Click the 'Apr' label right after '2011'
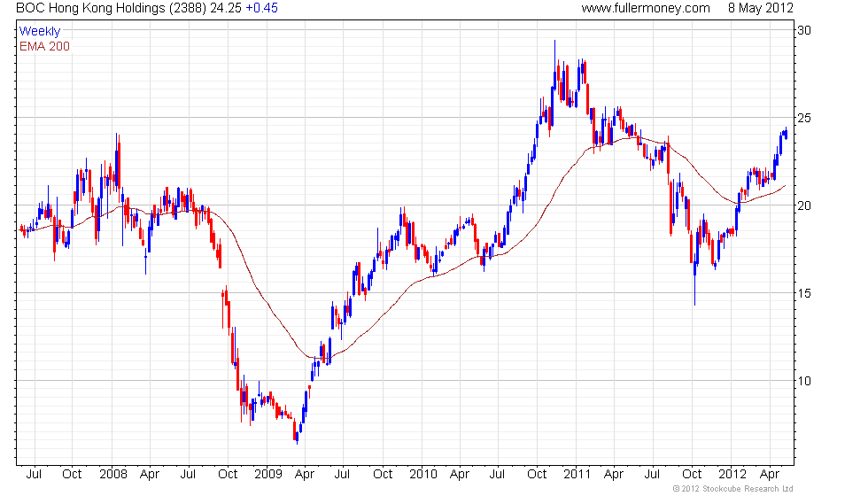Image resolution: width=868 pixels, height=496 pixels. pyautogui.click(x=614, y=475)
